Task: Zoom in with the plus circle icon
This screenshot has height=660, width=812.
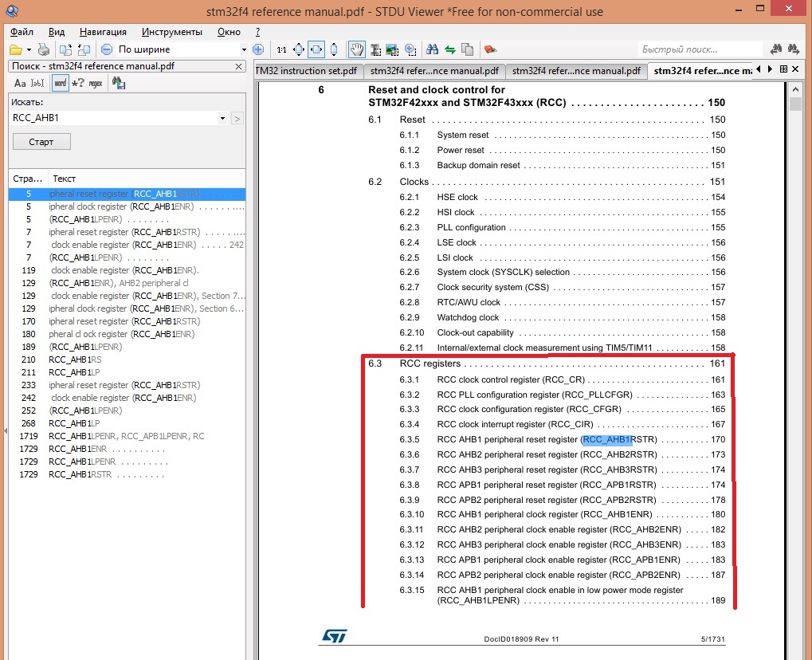Action: (x=258, y=49)
